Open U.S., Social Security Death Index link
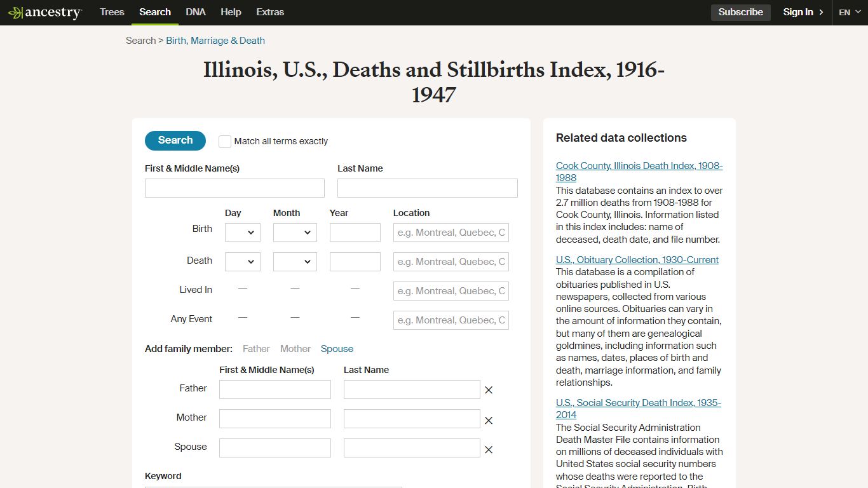 tap(639, 409)
